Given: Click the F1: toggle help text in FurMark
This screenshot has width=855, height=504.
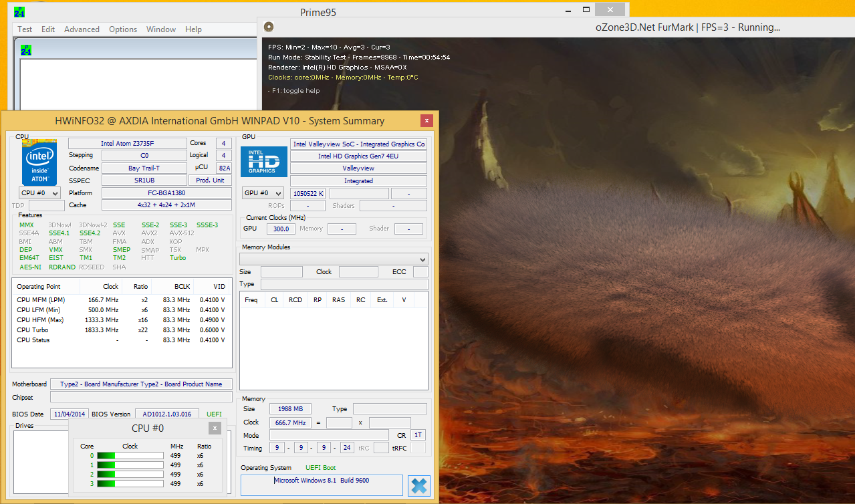Looking at the screenshot, I should pos(294,90).
